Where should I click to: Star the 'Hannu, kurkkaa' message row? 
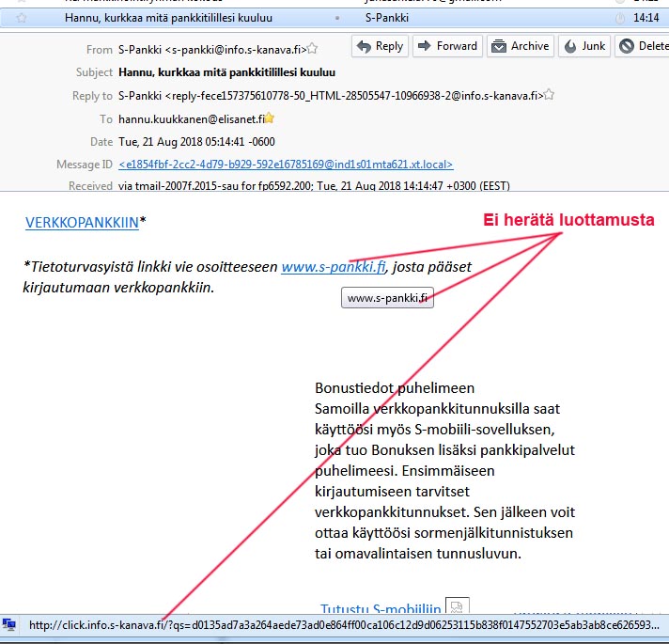point(22,18)
